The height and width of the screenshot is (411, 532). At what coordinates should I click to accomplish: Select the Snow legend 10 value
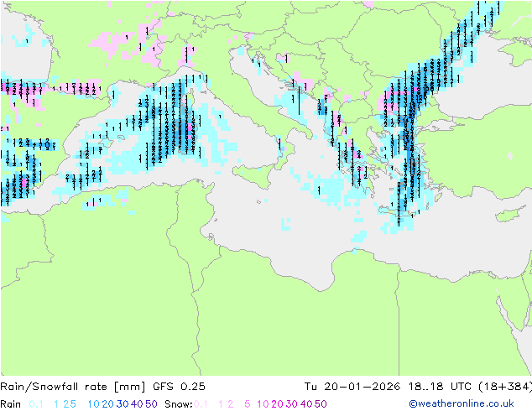coord(263,404)
